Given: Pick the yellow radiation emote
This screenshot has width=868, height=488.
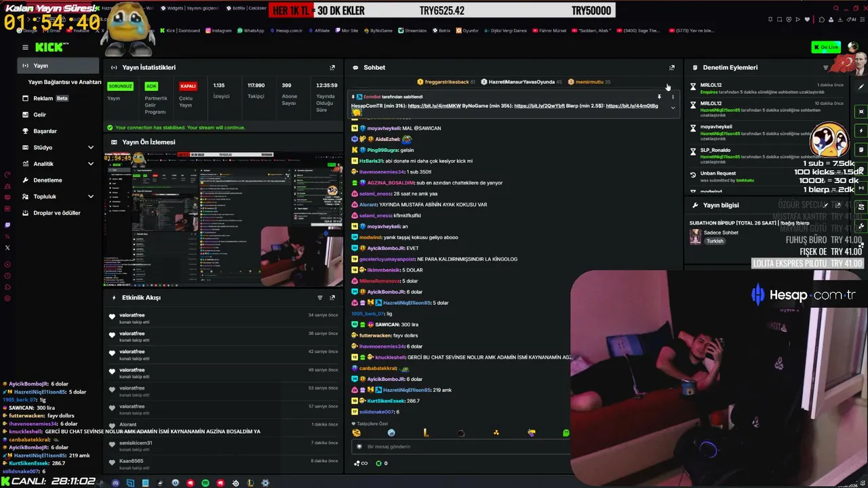Looking at the screenshot, I should click(496, 432).
